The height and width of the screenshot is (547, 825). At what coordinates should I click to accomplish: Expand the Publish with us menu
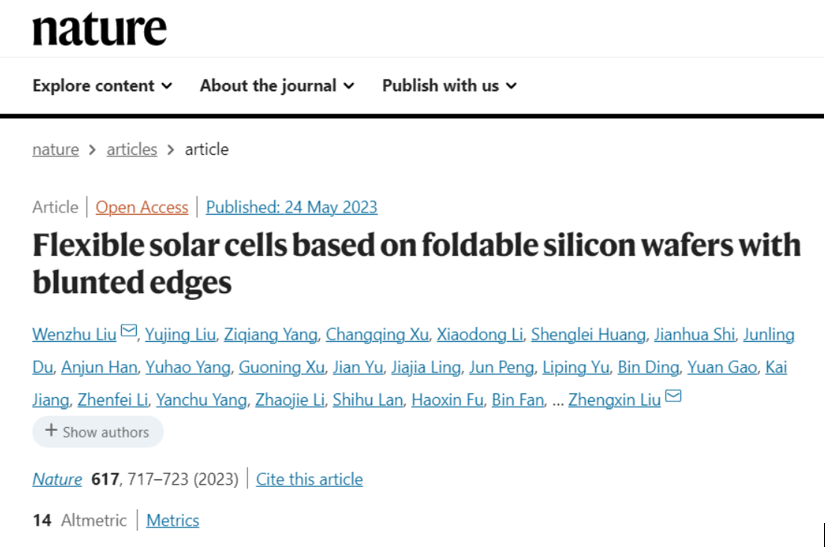point(449,86)
